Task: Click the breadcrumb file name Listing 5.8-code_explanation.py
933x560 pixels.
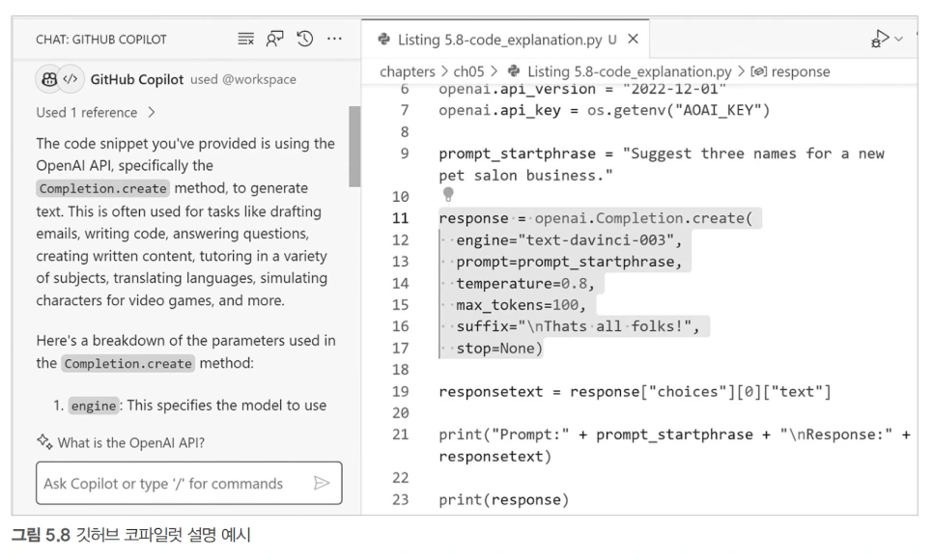Action: click(x=630, y=72)
